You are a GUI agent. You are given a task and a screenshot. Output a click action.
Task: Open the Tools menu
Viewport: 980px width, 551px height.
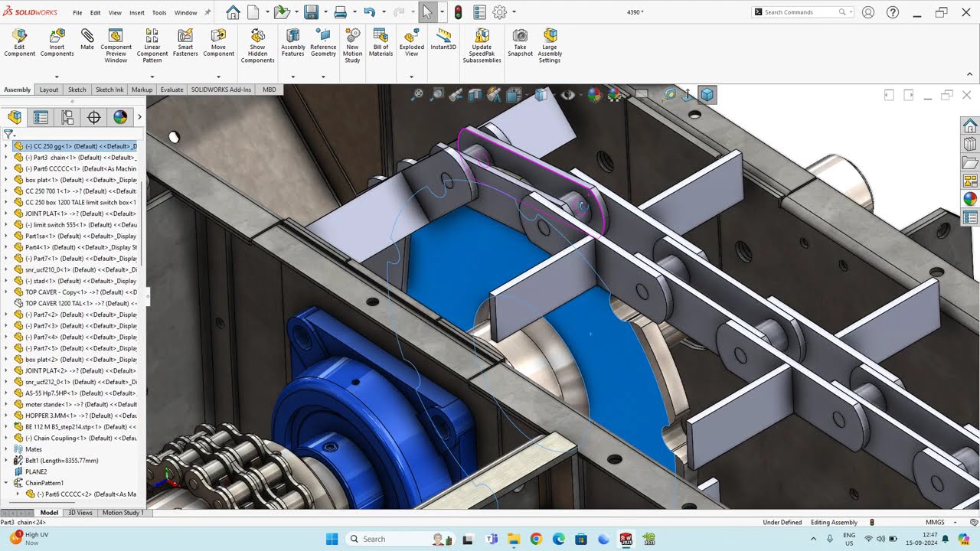[x=159, y=13]
